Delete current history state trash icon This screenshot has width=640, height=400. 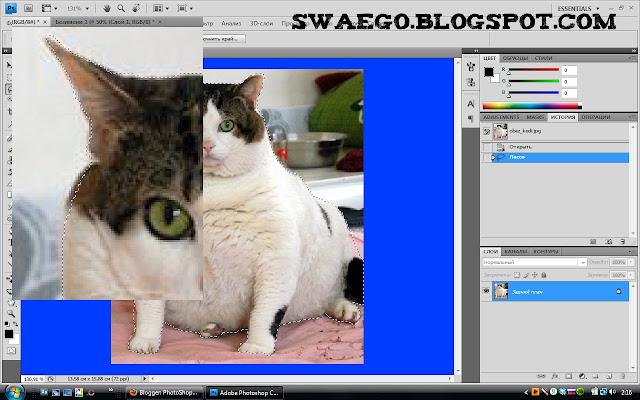(622, 242)
